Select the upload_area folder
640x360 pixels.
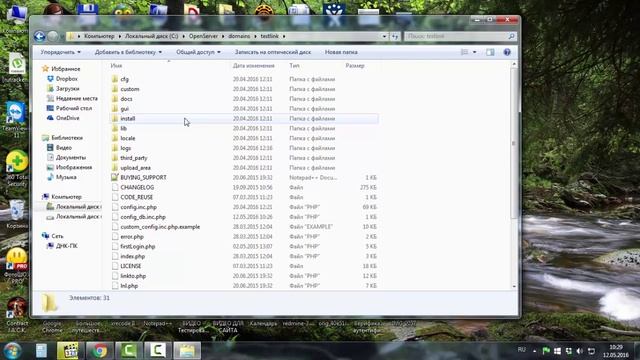click(136, 168)
